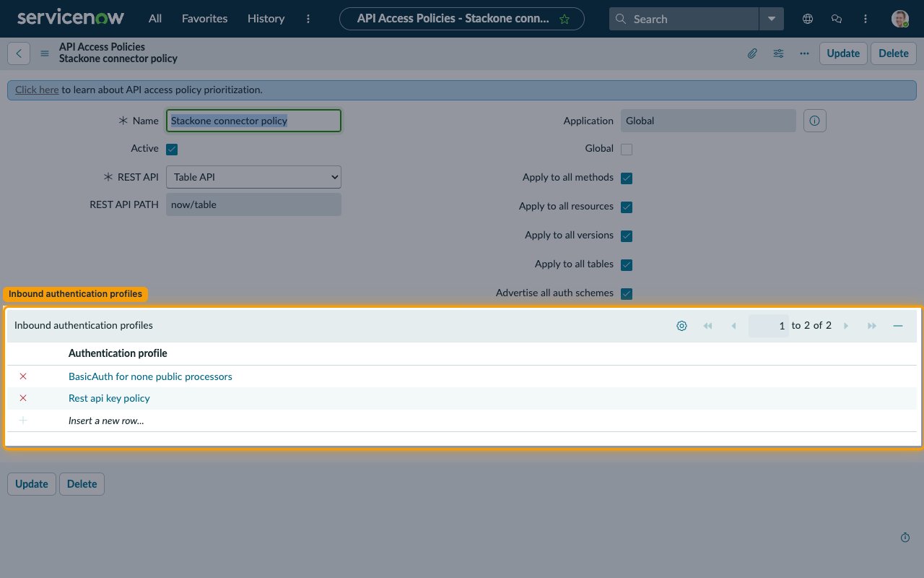Click the attachment paperclip icon
Viewport: 924px width, 578px height.
click(752, 53)
